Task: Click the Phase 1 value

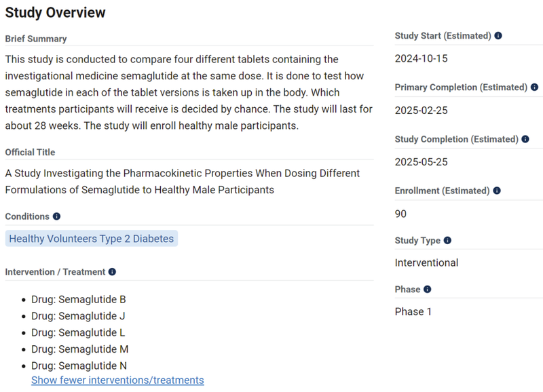Action: pyautogui.click(x=413, y=312)
